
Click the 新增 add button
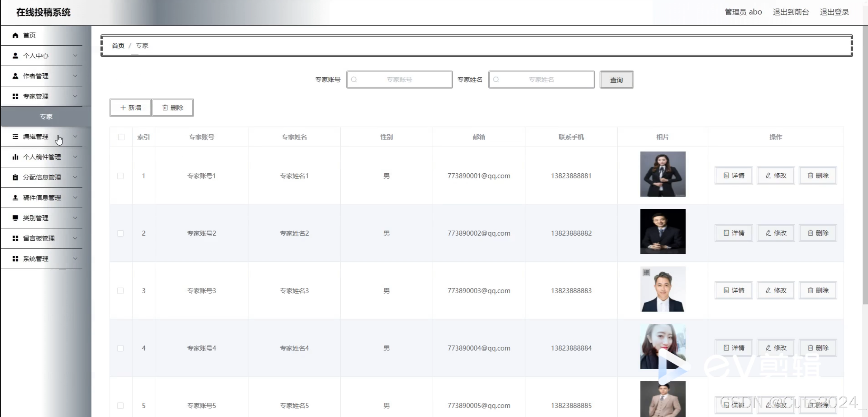click(130, 107)
